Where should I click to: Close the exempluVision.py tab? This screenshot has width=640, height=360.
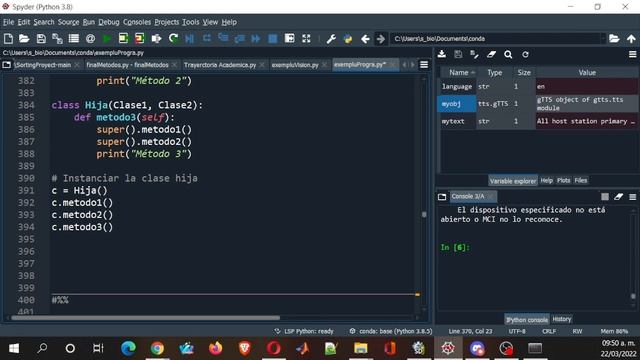[324, 65]
